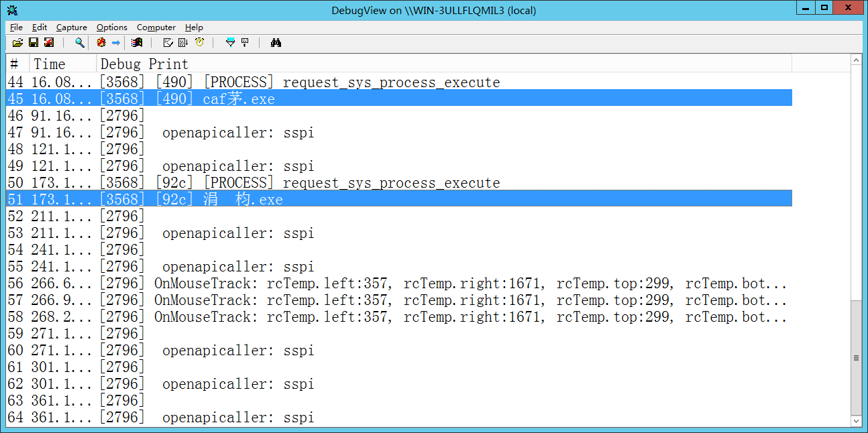Screen dimensions: 868x433
Task: Select row 59 with [2796]
Action: [399, 333]
